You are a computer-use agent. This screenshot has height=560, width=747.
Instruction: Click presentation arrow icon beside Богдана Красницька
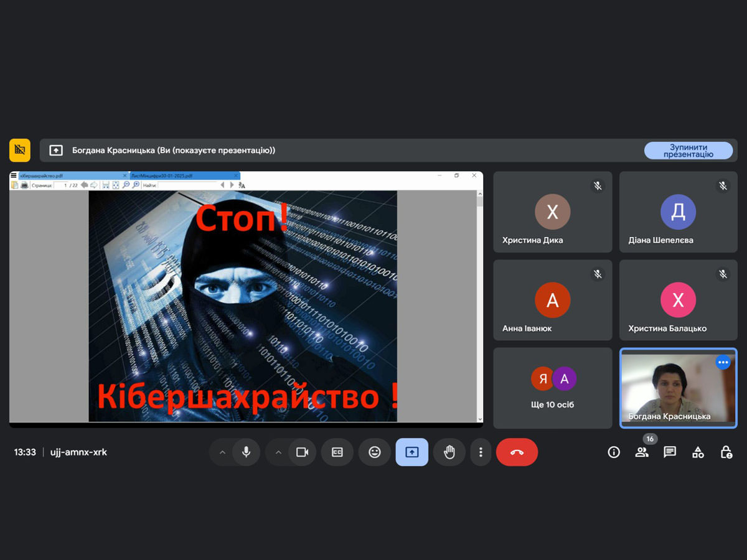[56, 150]
